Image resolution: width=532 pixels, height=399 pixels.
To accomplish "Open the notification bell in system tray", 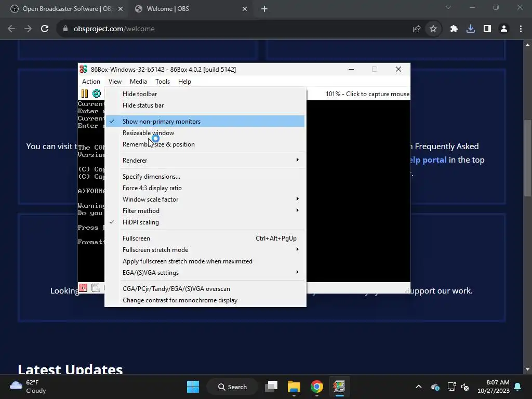I will coord(518,387).
